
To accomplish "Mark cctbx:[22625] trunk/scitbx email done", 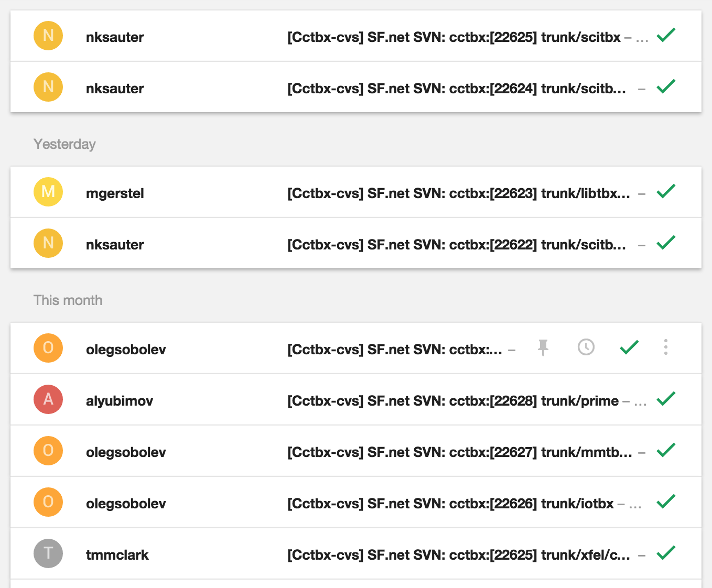I will tap(666, 36).
